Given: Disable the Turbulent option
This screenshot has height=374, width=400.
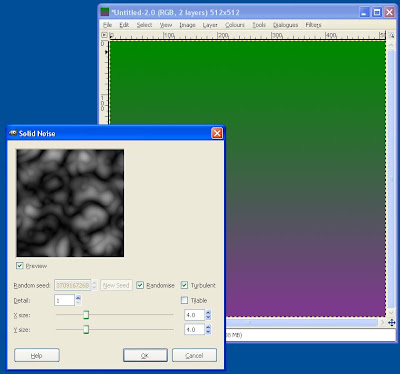Looking at the screenshot, I should pos(184,285).
